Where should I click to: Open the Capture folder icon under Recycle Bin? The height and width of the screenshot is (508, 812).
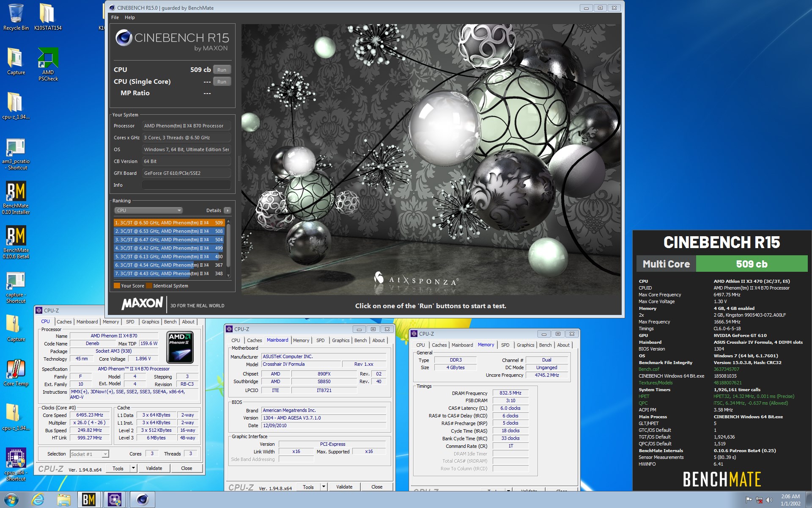coord(16,61)
